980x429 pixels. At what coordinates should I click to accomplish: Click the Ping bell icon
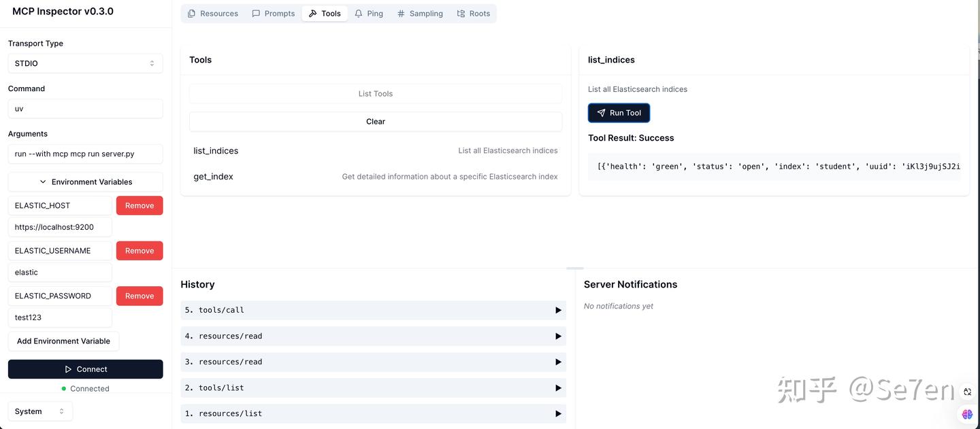tap(359, 12)
